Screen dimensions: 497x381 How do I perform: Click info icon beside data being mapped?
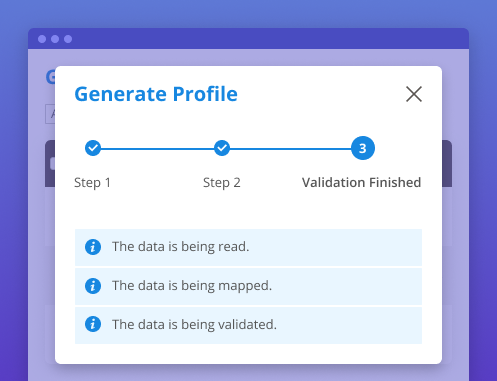[x=93, y=286]
